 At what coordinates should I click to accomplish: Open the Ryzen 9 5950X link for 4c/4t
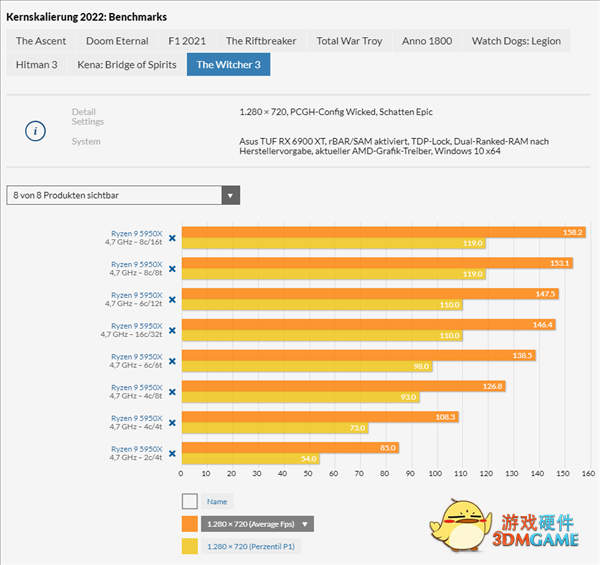pos(137,418)
